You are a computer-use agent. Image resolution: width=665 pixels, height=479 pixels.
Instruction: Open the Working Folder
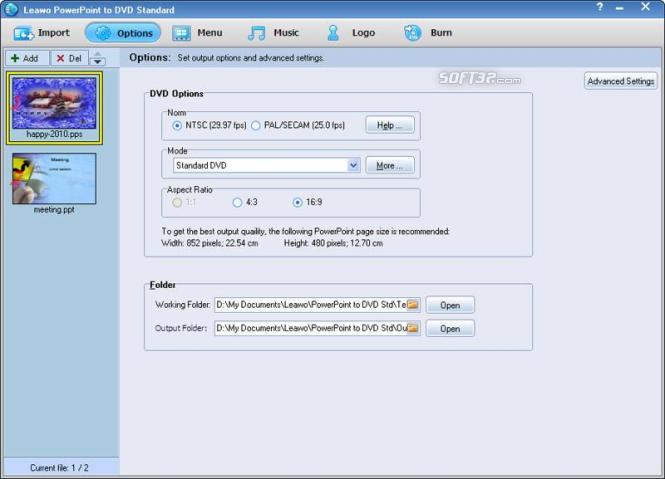(450, 305)
